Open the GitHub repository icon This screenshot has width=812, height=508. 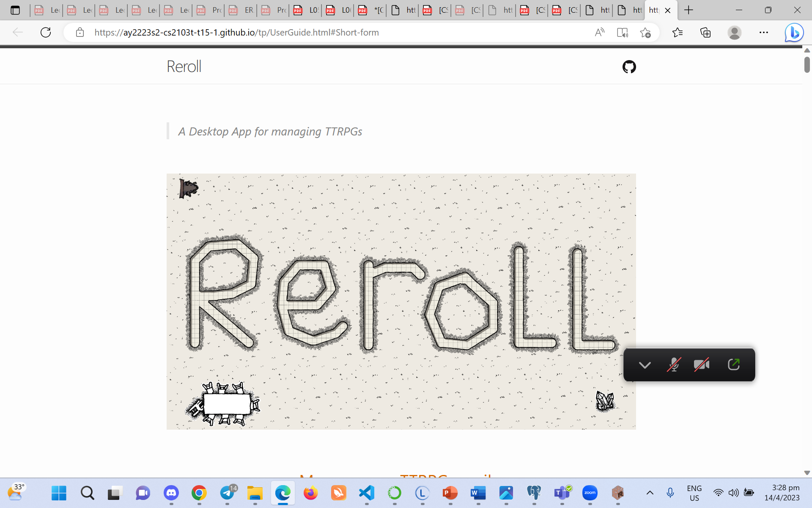(x=629, y=67)
